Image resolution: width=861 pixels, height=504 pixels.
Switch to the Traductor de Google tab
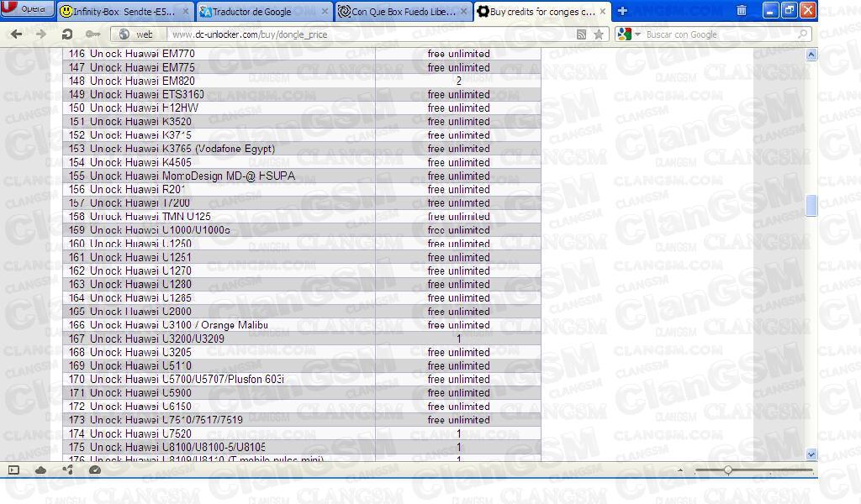(263, 11)
